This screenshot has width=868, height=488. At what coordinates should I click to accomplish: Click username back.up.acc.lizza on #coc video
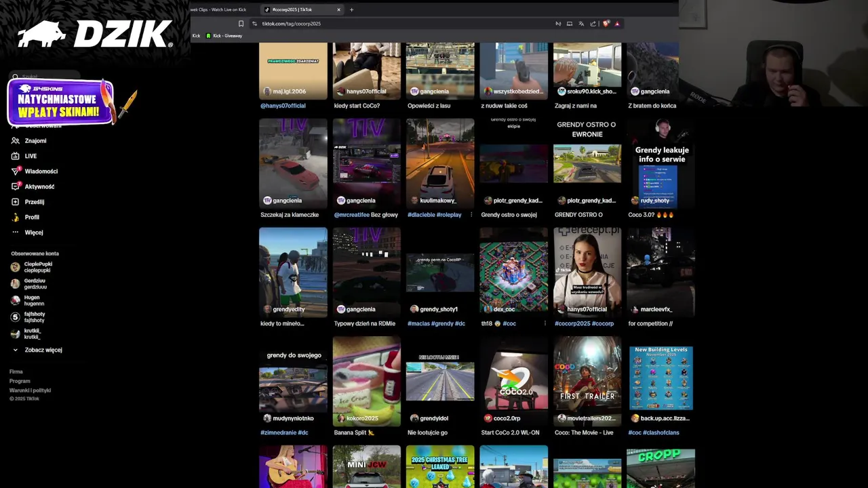pyautogui.click(x=665, y=418)
